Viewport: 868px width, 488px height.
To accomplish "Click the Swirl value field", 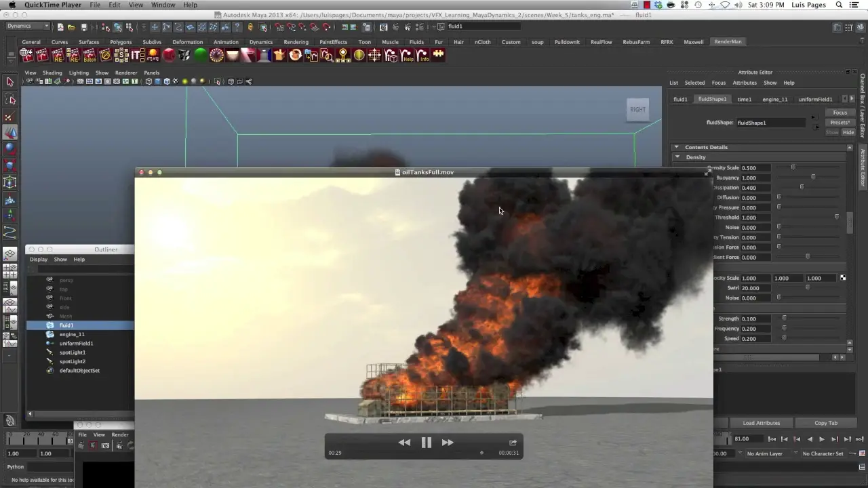I will [756, 288].
